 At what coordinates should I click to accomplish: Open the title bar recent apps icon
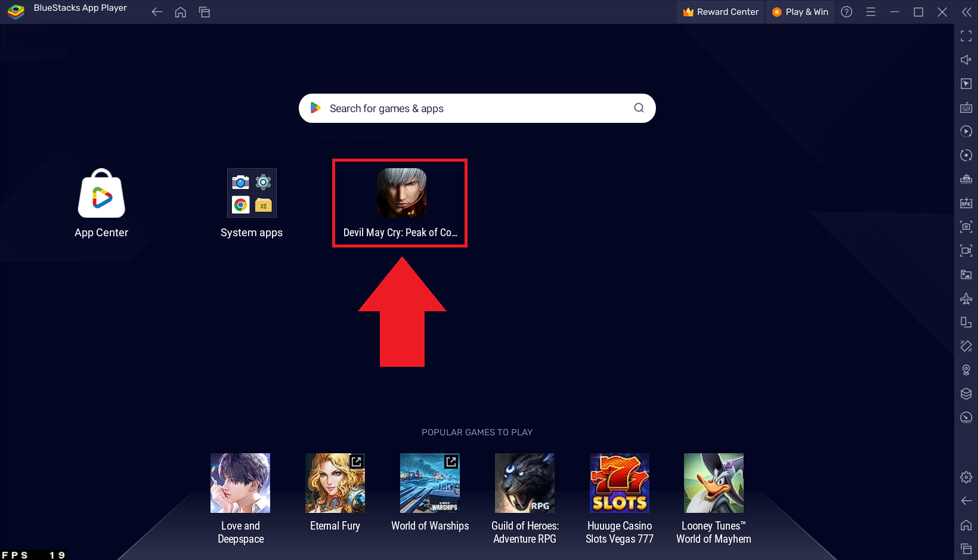(x=205, y=12)
